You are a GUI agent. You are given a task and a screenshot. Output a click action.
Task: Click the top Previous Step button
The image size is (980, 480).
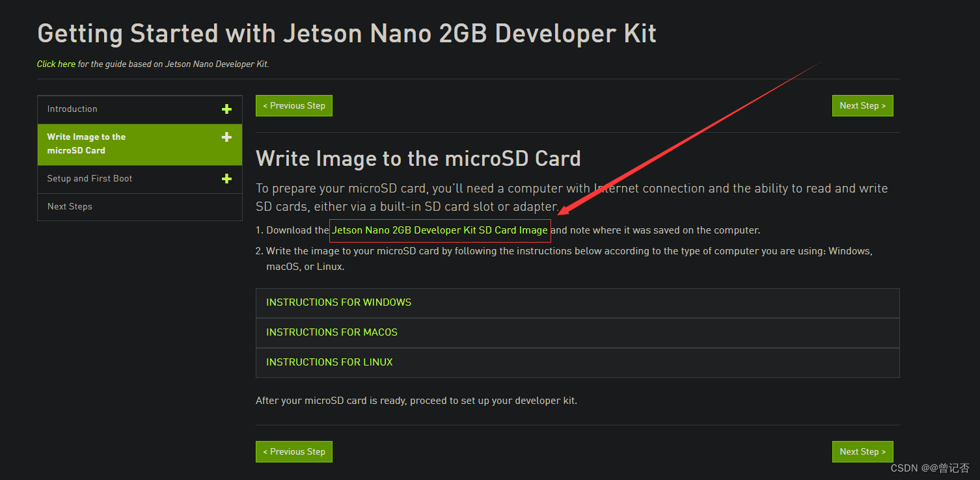pos(293,105)
